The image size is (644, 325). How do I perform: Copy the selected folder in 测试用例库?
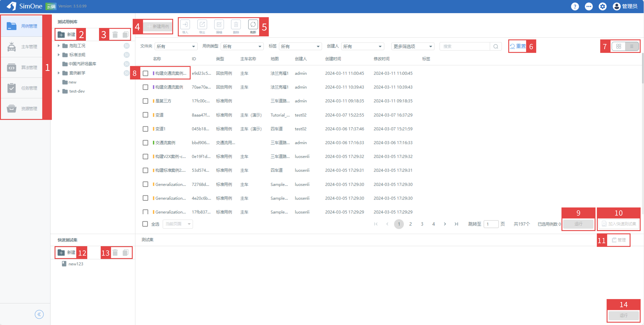click(125, 35)
